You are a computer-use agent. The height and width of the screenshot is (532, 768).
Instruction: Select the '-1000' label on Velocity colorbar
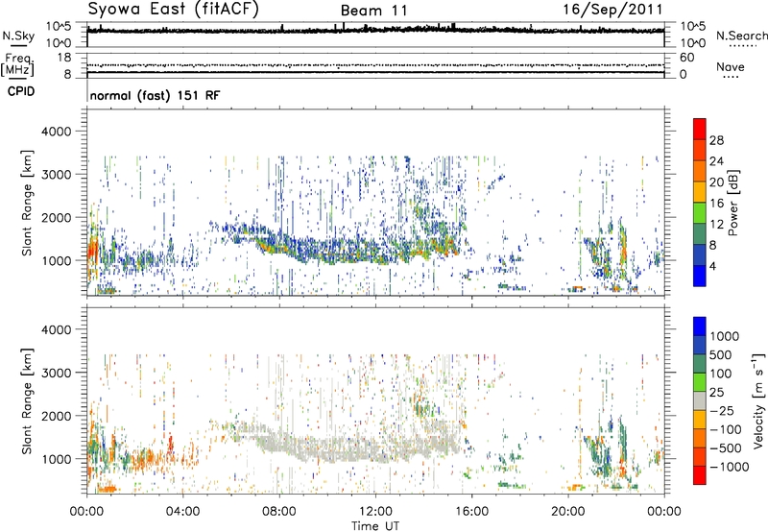pos(730,467)
